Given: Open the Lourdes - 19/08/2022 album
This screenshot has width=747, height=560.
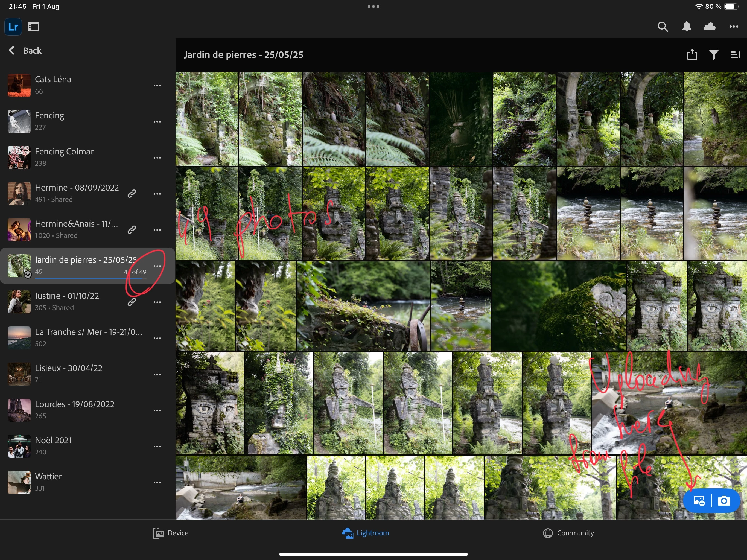Looking at the screenshot, I should 74,409.
